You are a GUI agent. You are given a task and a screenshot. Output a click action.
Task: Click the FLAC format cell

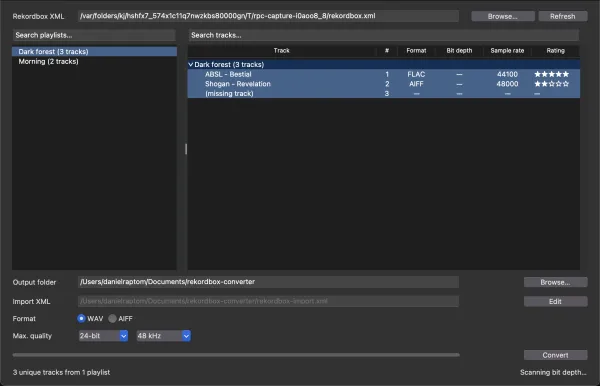pos(416,74)
